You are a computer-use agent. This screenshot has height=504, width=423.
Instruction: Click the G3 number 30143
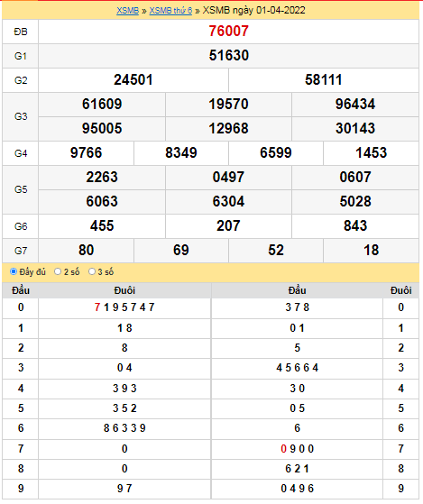[355, 128]
